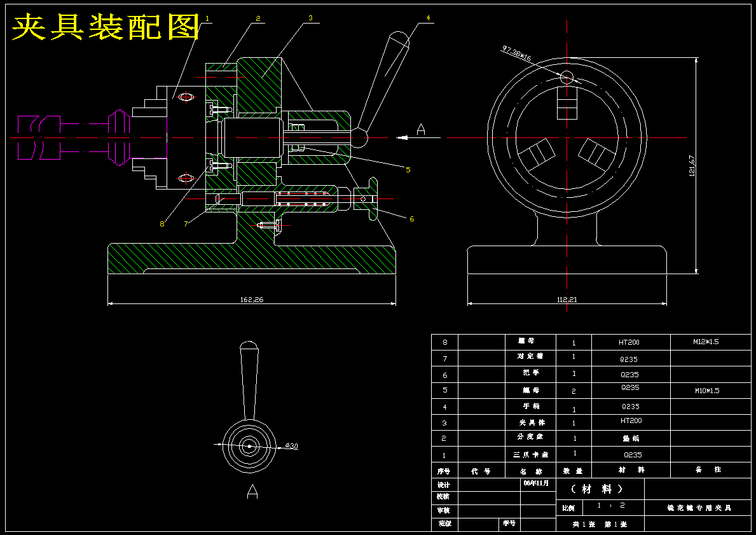Select HT200 material in parts row 3
Screen dimensions: 756x535
tap(631, 420)
